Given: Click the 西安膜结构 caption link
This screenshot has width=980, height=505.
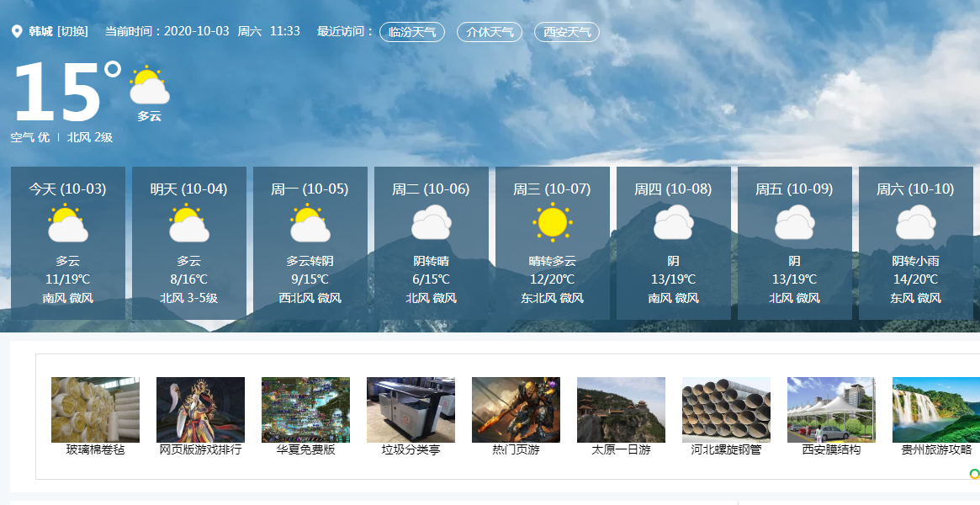Looking at the screenshot, I should point(831,449).
